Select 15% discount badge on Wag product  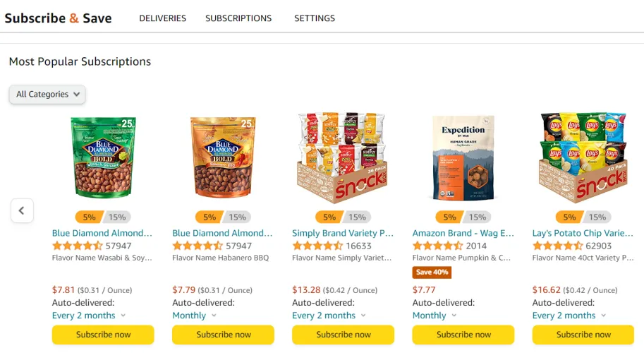tap(478, 217)
